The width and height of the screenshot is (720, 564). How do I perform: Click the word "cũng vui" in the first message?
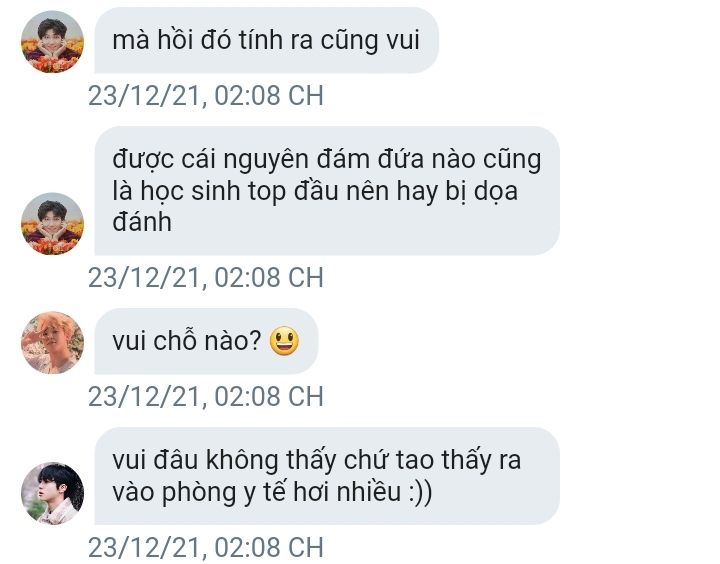(370, 40)
